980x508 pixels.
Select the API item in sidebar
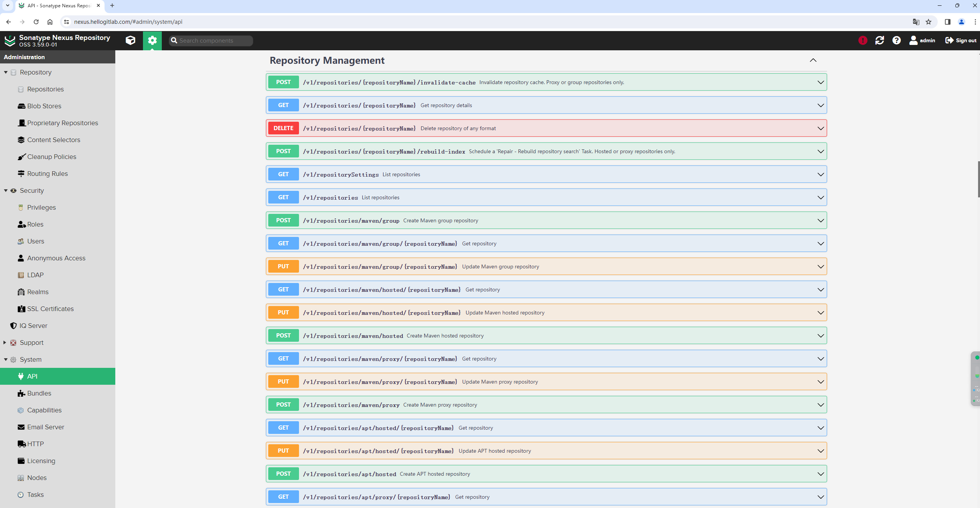[58, 376]
